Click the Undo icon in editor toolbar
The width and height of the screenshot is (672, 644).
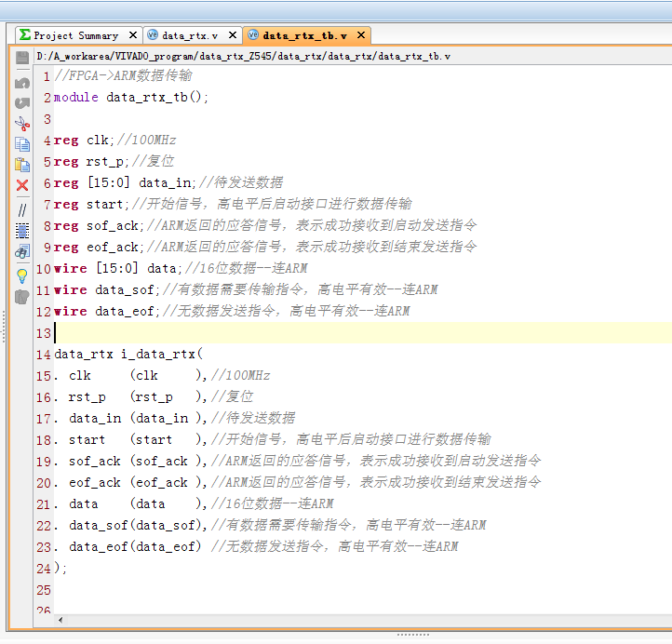click(x=22, y=82)
